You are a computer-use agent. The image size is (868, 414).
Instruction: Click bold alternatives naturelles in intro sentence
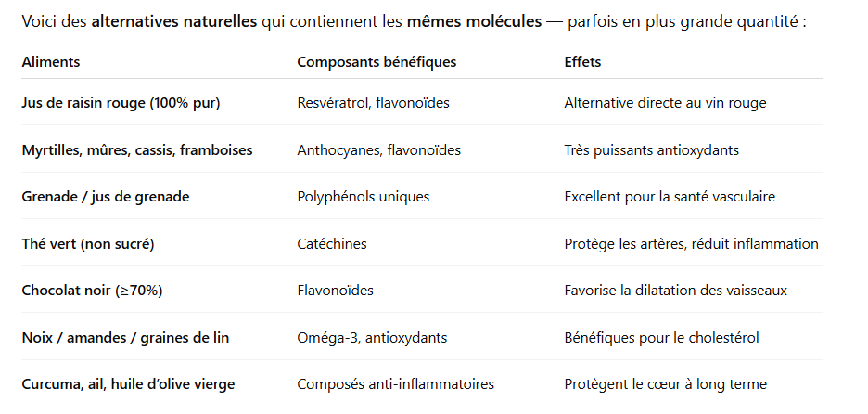[x=173, y=21]
